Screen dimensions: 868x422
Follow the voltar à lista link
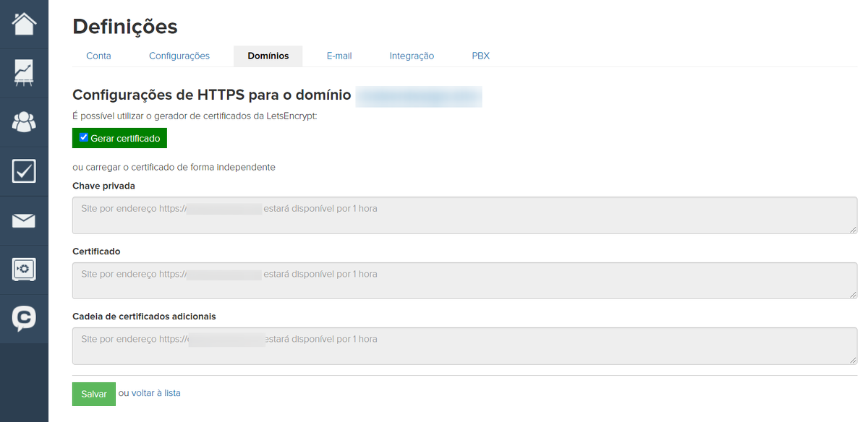[156, 393]
